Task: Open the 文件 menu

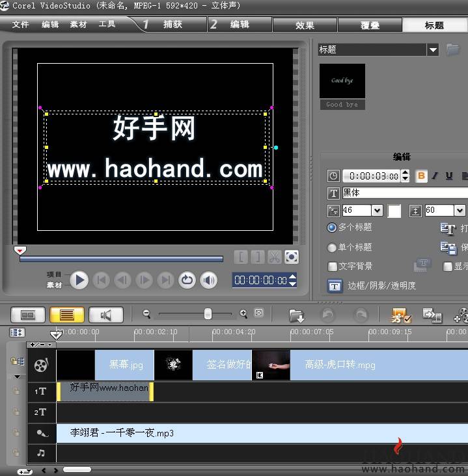Action: 20,24
